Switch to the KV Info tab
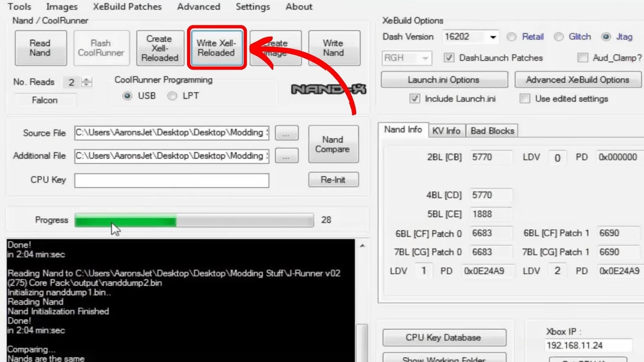Screen dimensions: 644x362 point(446,130)
